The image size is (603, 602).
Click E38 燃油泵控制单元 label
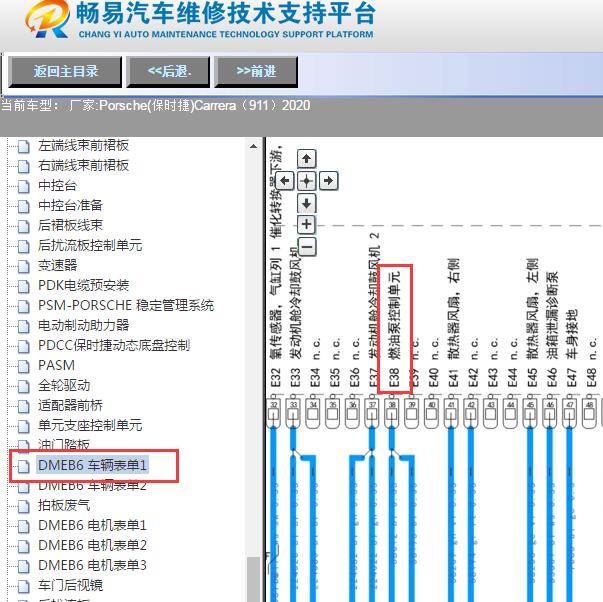395,329
